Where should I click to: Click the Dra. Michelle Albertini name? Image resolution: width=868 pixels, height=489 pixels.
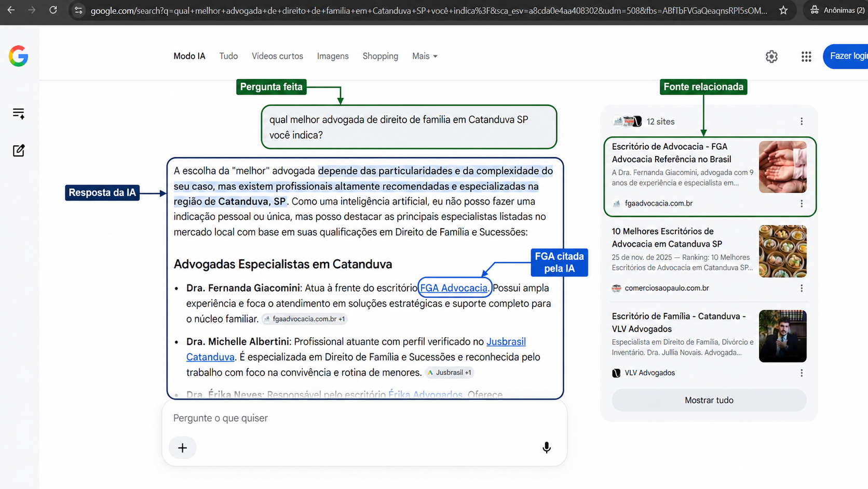point(238,341)
